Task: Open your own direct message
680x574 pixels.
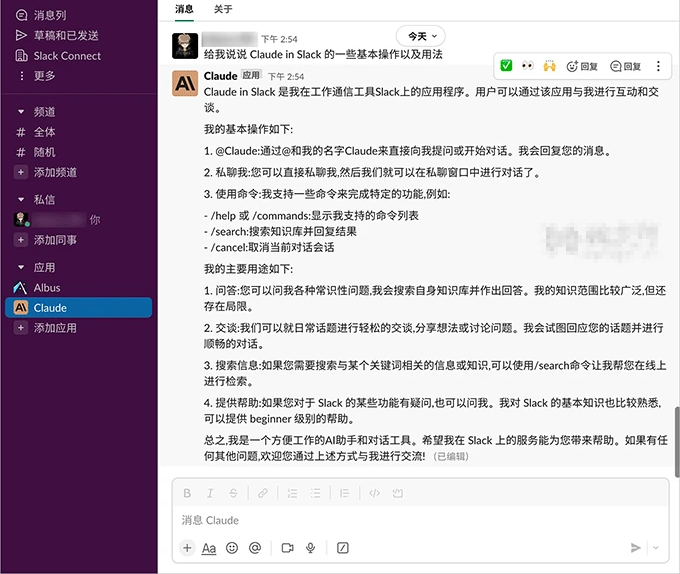Action: point(57,220)
